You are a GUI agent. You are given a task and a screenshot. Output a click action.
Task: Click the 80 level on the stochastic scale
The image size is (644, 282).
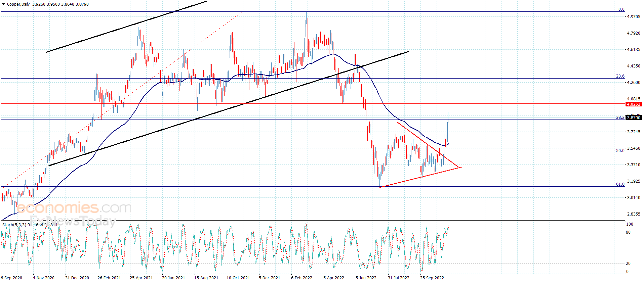coord(629,232)
